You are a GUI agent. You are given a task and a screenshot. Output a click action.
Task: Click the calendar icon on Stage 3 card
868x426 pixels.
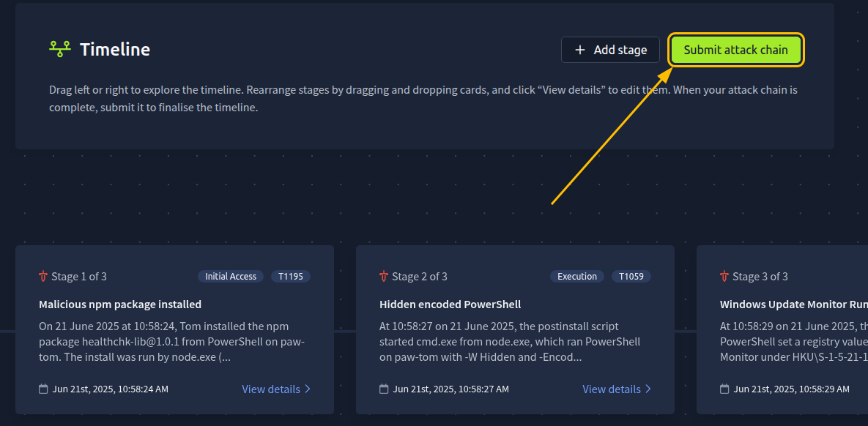724,389
